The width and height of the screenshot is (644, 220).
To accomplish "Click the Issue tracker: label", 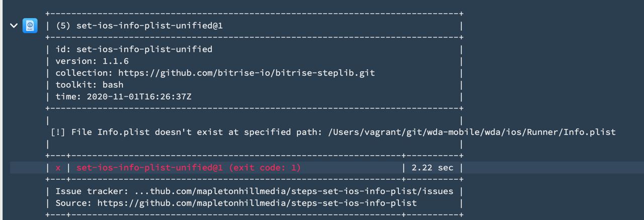I will [x=92, y=191].
